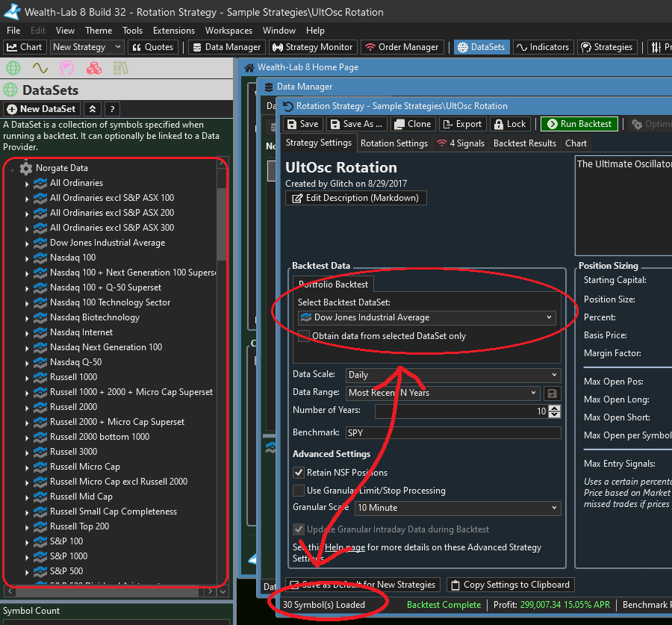Open the library books panel icon
Viewport: 672px width, 625px height.
point(120,68)
